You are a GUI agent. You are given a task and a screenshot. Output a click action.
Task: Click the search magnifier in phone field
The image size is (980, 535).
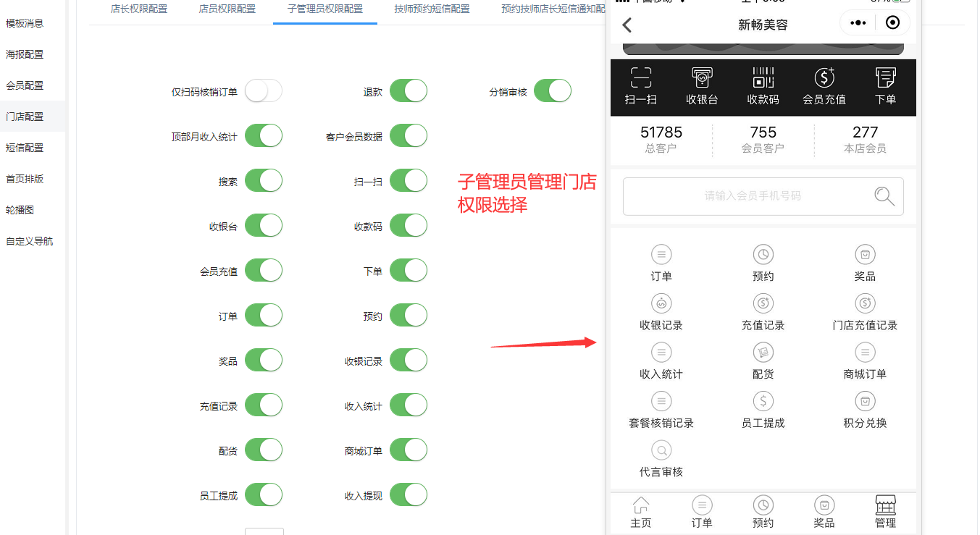coord(884,195)
